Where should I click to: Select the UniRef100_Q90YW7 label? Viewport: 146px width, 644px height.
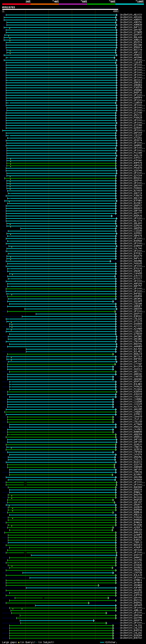[131, 30]
